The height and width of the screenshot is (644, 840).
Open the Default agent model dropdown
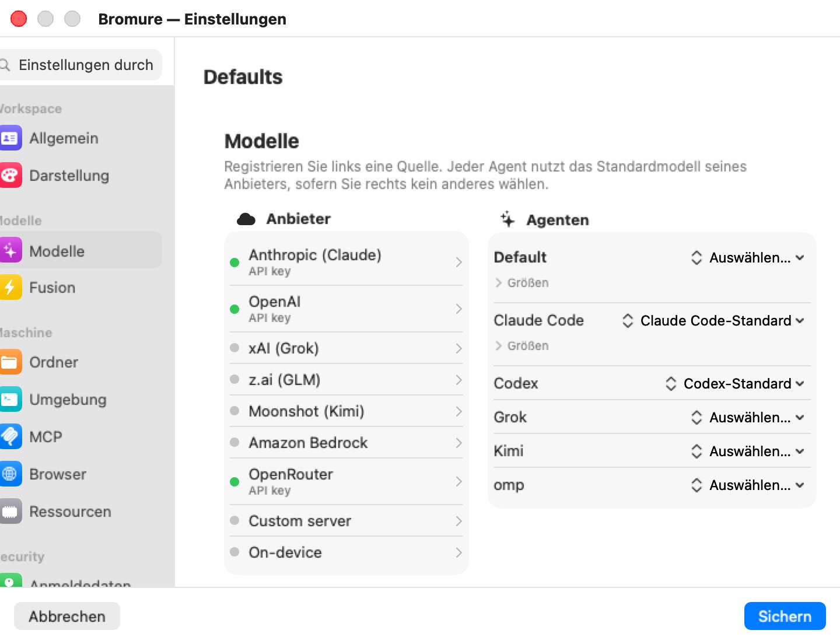coord(748,258)
